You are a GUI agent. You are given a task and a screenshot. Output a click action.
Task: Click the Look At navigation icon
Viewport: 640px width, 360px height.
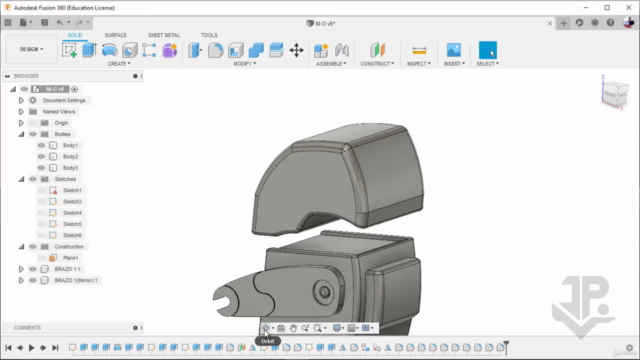click(x=281, y=328)
